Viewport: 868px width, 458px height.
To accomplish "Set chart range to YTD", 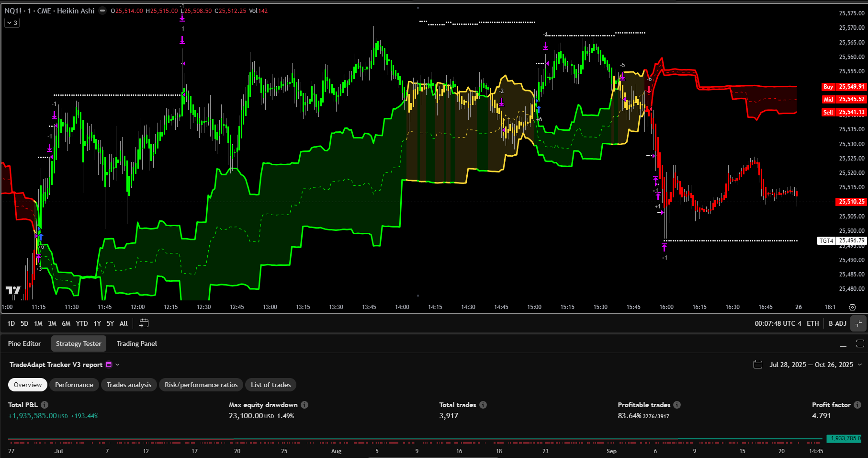I will pyautogui.click(x=82, y=323).
